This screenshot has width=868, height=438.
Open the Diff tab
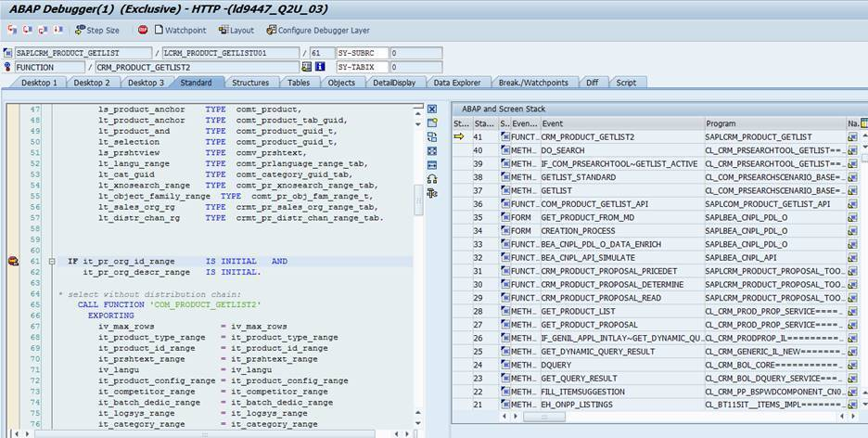click(592, 83)
